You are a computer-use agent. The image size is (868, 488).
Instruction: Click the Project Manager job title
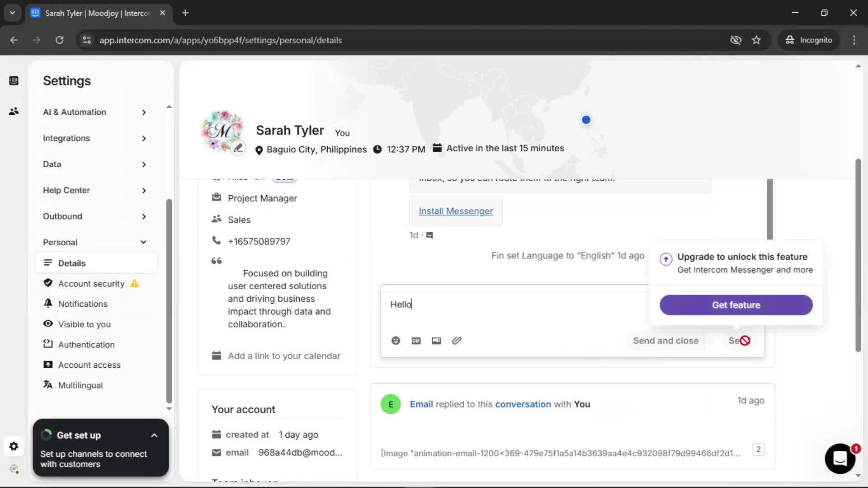pos(262,198)
